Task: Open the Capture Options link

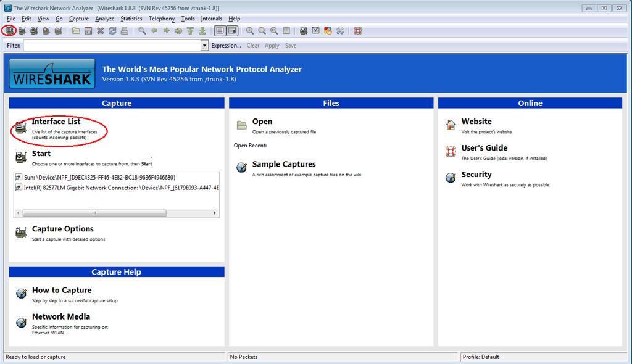Action: [x=62, y=229]
